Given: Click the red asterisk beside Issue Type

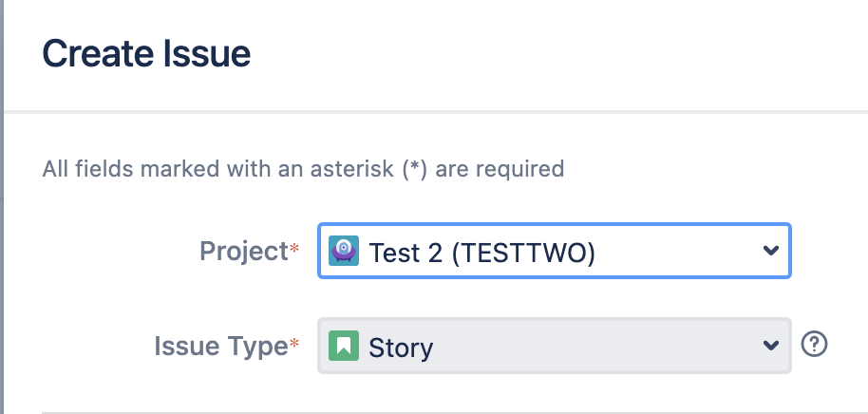Looking at the screenshot, I should click(293, 346).
